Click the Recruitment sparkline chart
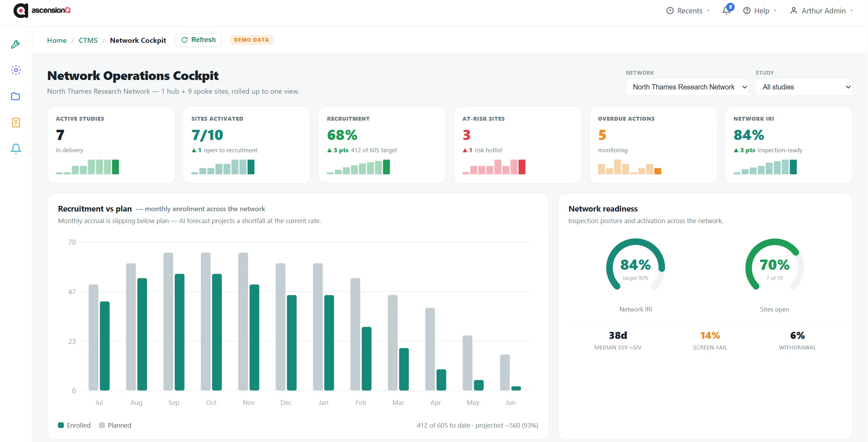The width and height of the screenshot is (868, 442). [358, 167]
